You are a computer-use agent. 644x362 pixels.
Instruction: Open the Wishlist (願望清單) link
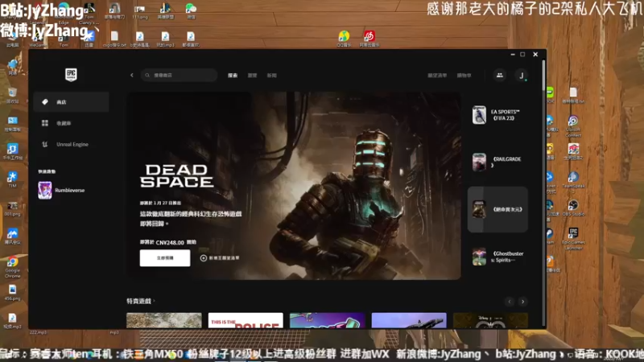[437, 76]
